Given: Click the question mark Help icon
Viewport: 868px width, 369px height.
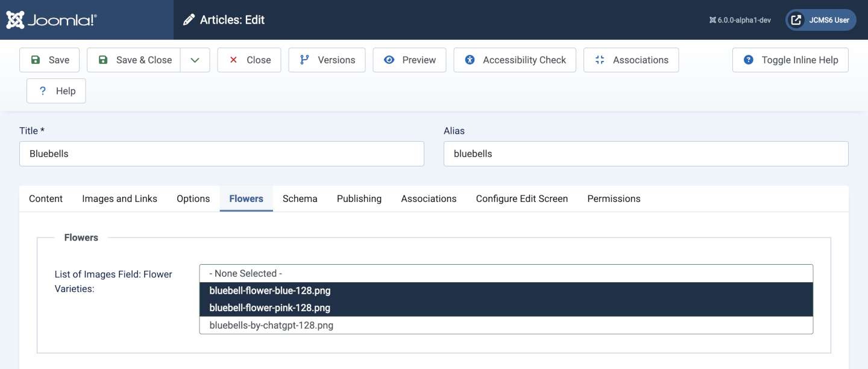Looking at the screenshot, I should pyautogui.click(x=43, y=91).
